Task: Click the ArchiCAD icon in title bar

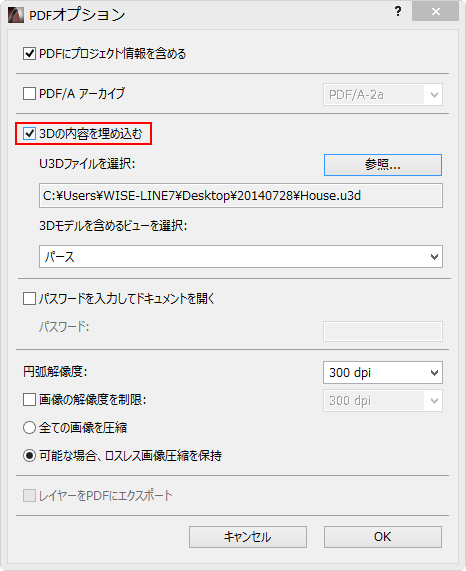Action: [x=16, y=15]
